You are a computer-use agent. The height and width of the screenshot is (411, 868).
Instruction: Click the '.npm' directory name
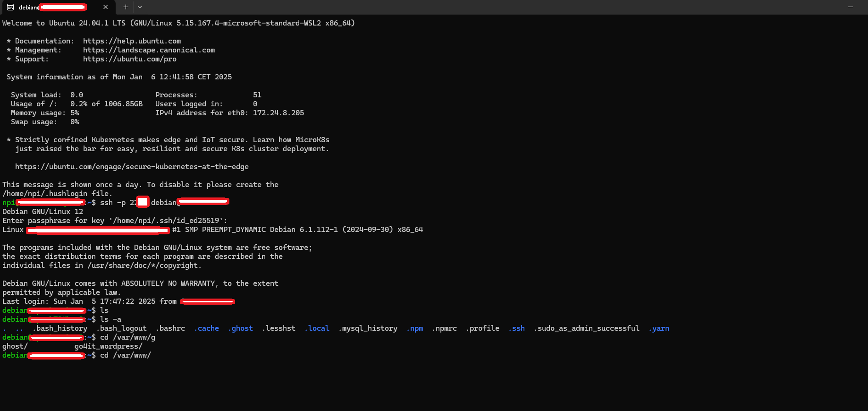click(414, 328)
